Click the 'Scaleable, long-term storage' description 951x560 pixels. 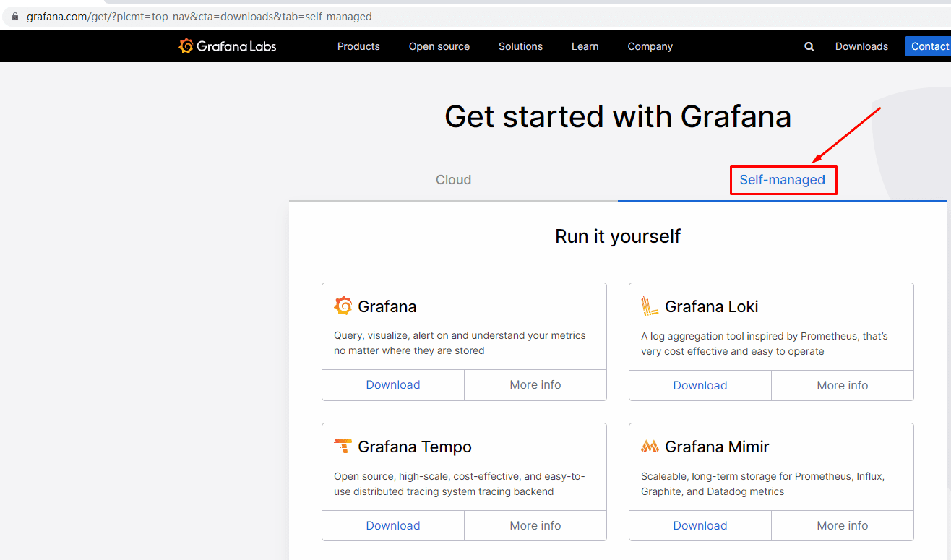pos(763,484)
